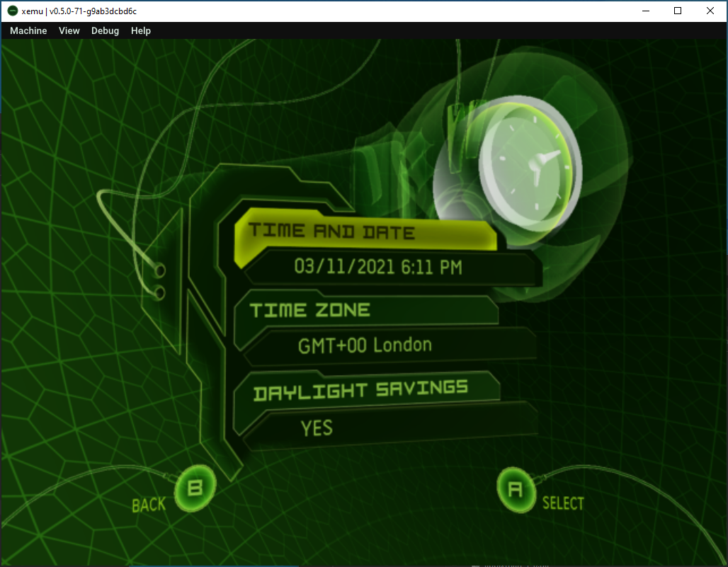Switch the YES daylight savings value

pos(319,428)
